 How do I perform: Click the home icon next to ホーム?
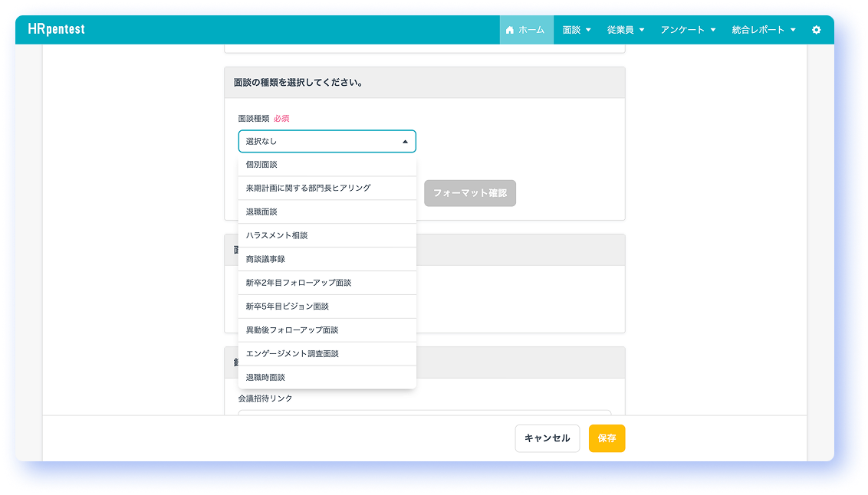[508, 30]
